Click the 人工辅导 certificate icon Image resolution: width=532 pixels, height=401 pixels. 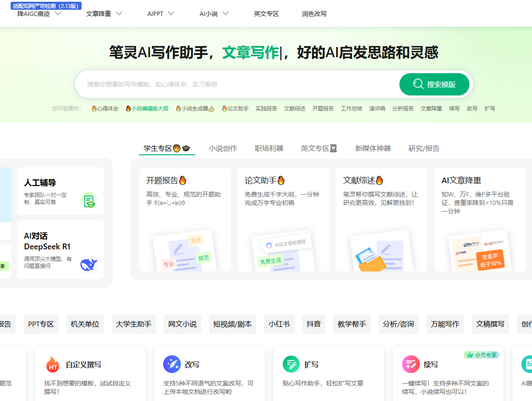click(x=89, y=200)
